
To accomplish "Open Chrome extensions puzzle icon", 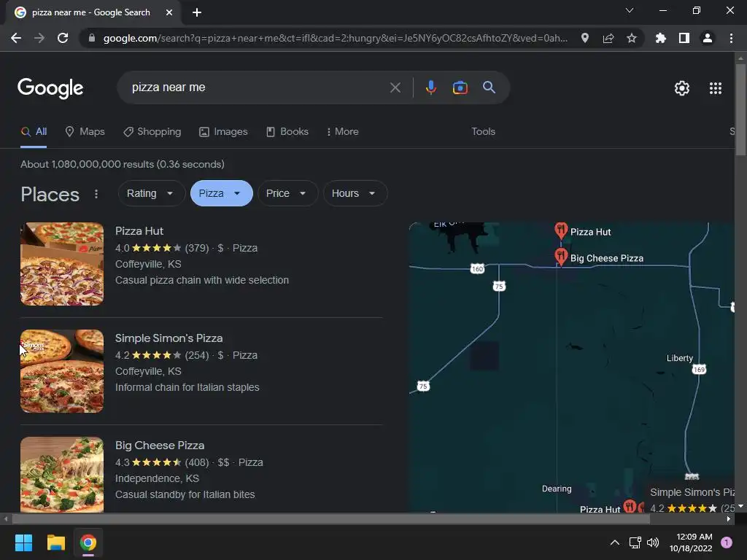I will point(661,38).
